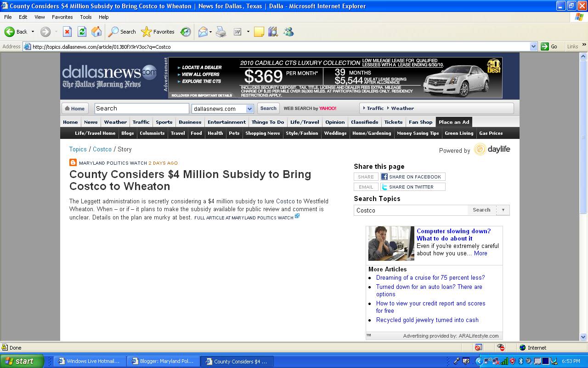The image size is (588, 368).
Task: Select the Sports navigation tab
Action: pyautogui.click(x=164, y=122)
